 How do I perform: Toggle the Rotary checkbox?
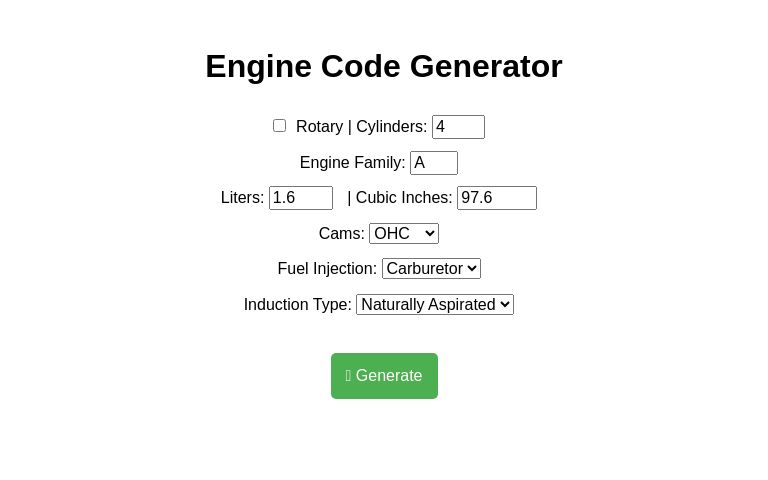click(x=279, y=126)
